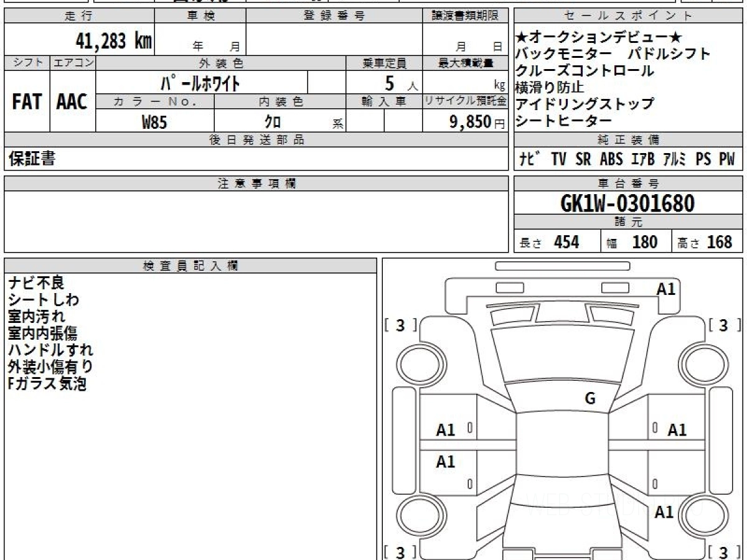Click the G mark on the windshield
This screenshot has height=560, width=747.
(590, 399)
